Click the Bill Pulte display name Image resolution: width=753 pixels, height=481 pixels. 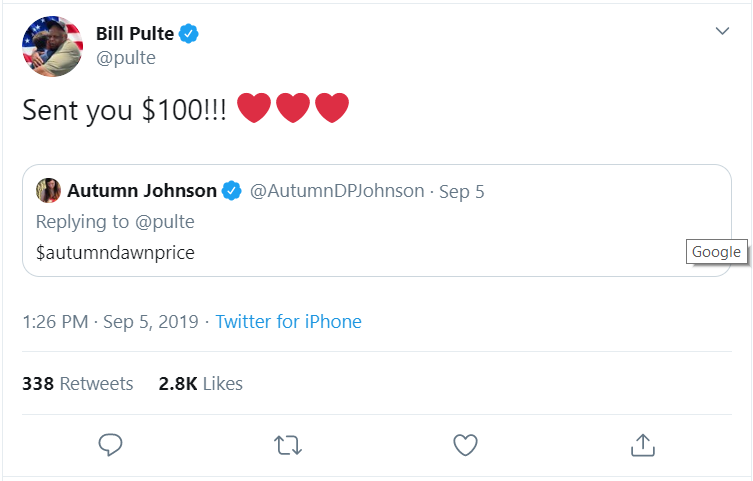pyautogui.click(x=135, y=34)
